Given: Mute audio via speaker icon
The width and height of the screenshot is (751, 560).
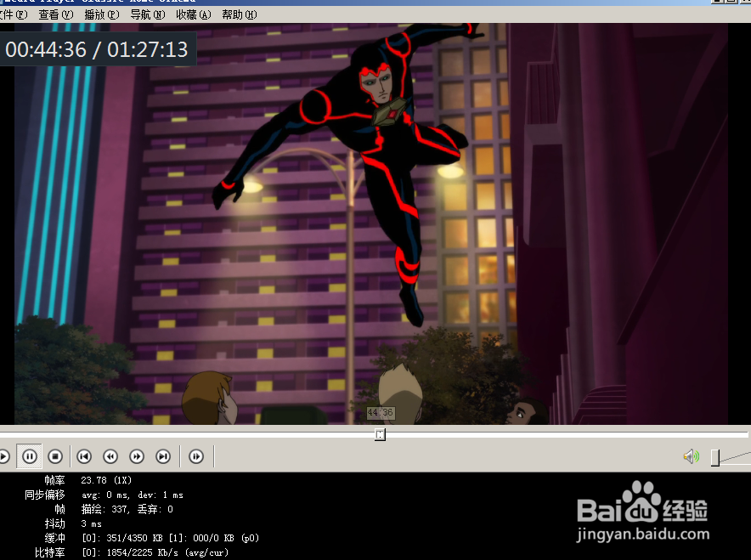Looking at the screenshot, I should tap(692, 456).
